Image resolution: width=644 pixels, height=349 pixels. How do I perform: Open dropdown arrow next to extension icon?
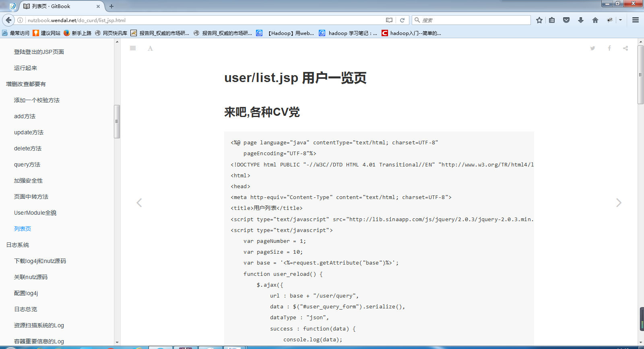(x=620, y=20)
